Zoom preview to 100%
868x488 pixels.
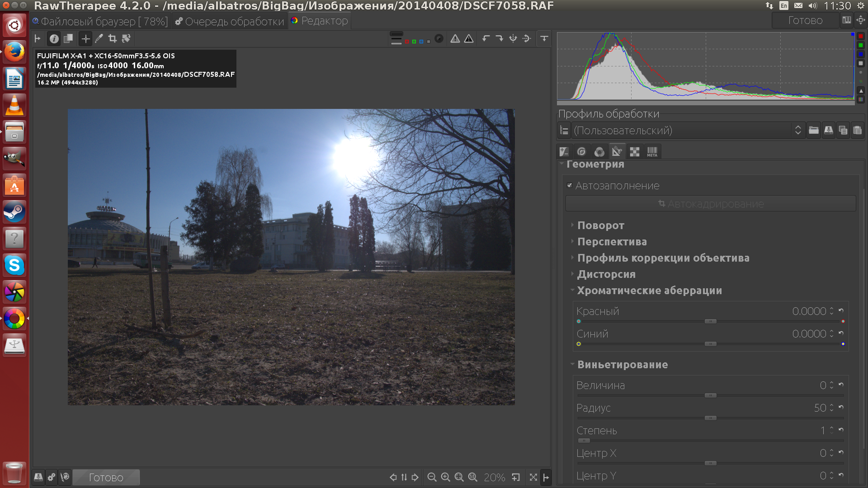click(472, 477)
